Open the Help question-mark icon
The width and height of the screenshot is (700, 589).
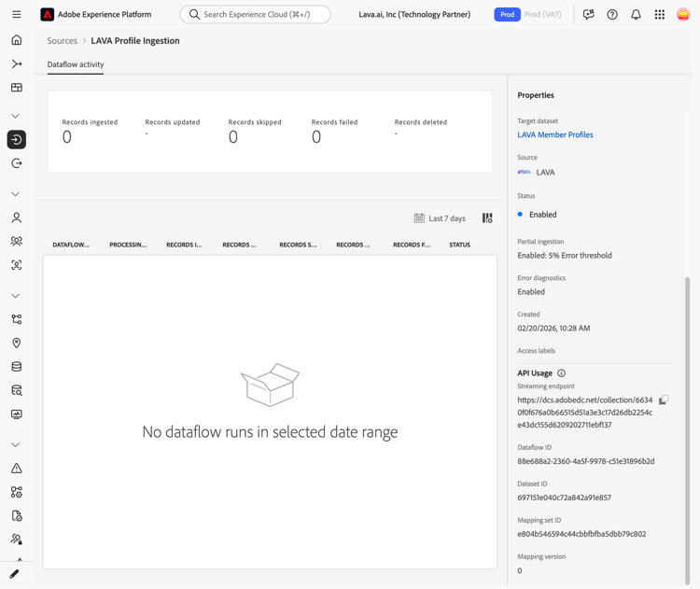(x=612, y=14)
